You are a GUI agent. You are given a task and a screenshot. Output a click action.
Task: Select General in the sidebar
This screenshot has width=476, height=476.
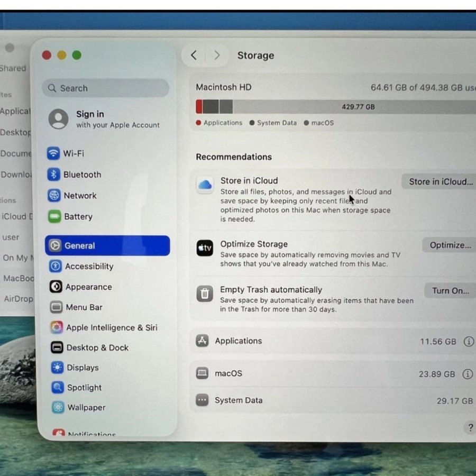pos(107,246)
